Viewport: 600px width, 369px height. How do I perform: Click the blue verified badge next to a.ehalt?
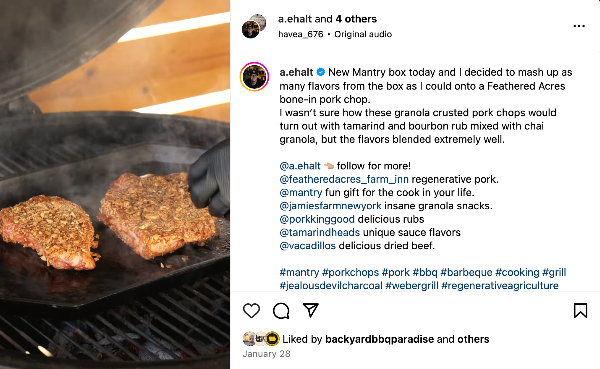point(321,72)
